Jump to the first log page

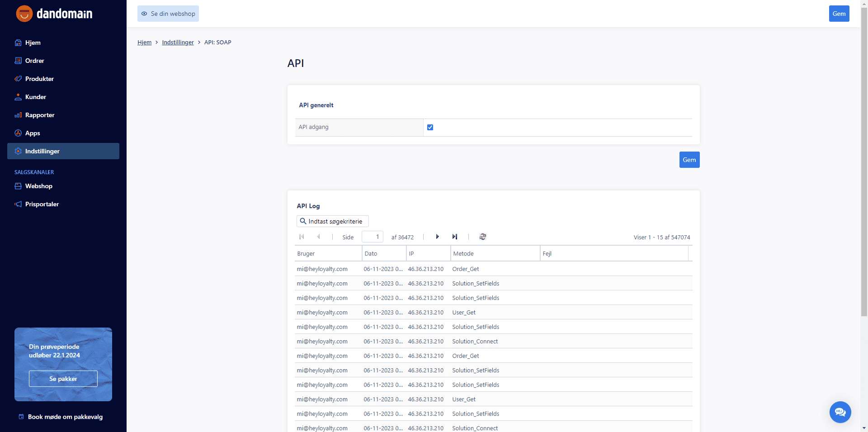pyautogui.click(x=302, y=237)
